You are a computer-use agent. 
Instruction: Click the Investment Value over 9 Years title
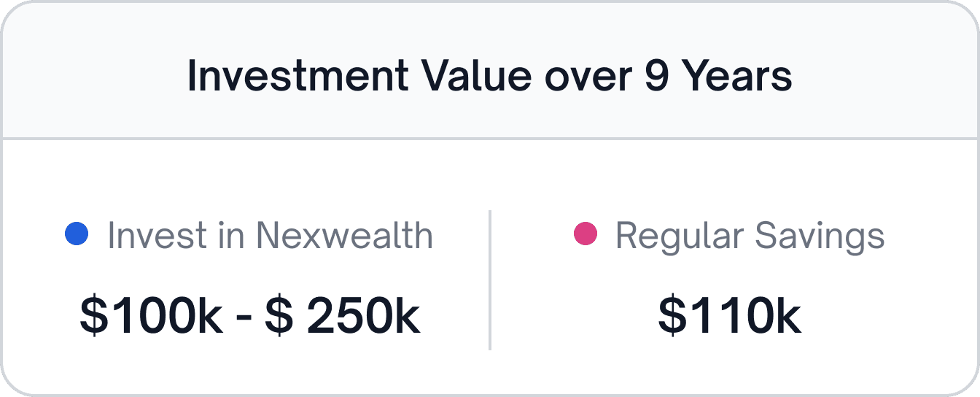[x=489, y=76]
